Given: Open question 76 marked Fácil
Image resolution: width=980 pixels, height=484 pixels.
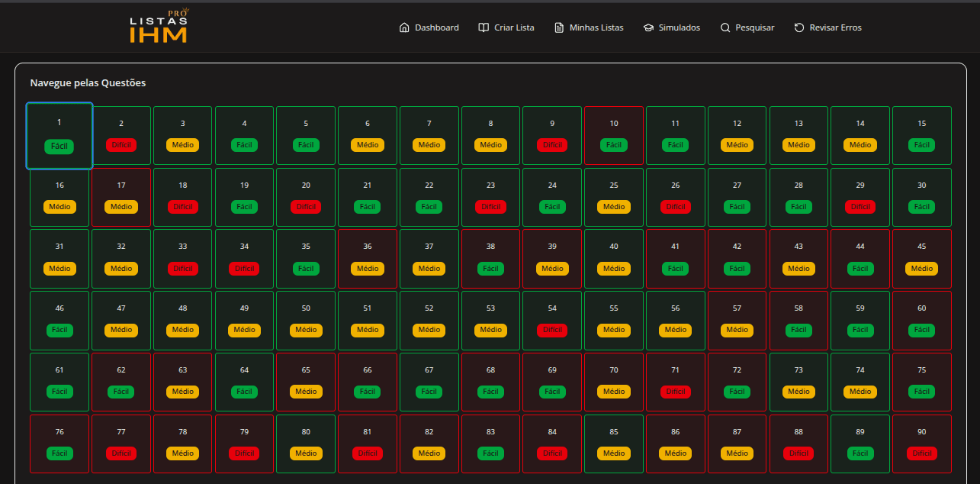Looking at the screenshot, I should tap(59, 444).
